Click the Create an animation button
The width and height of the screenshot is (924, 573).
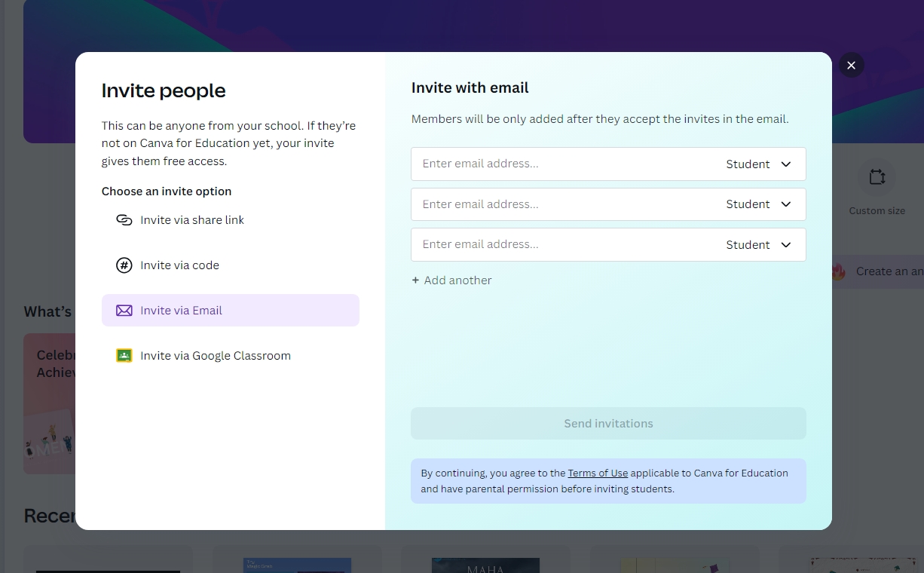pos(882,271)
